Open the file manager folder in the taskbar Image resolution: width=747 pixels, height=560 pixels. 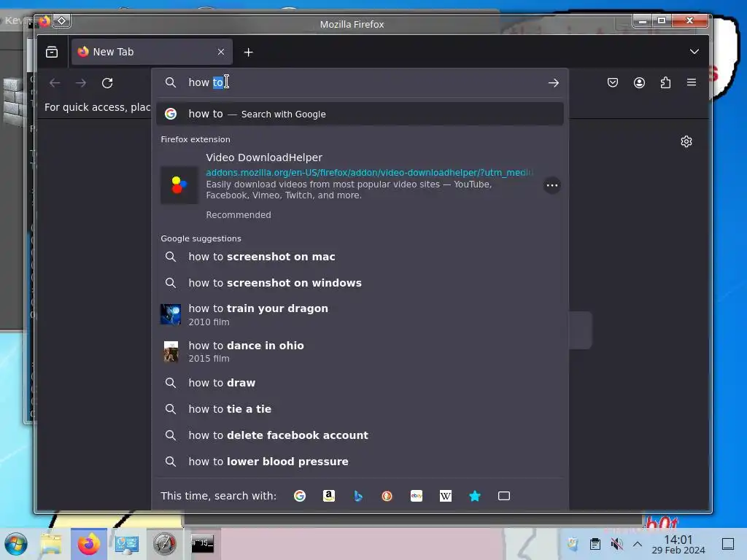pos(51,544)
